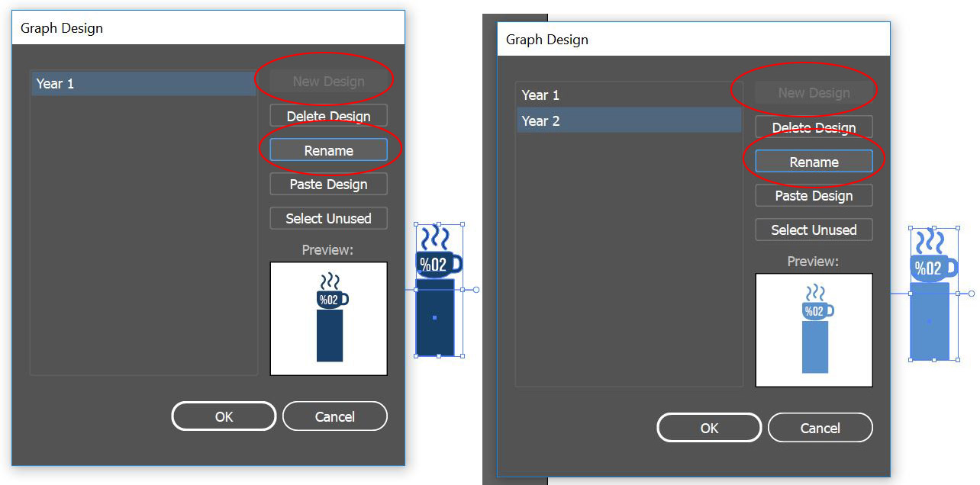Click the light blue design preview thumbnail

(x=814, y=330)
